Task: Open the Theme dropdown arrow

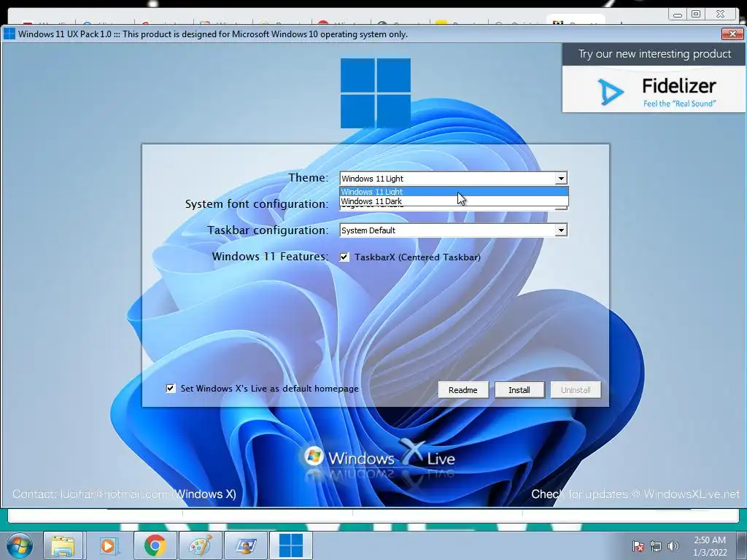Action: (x=561, y=179)
